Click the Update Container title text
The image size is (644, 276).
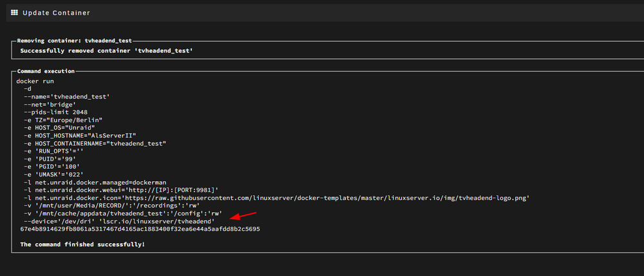(x=56, y=13)
